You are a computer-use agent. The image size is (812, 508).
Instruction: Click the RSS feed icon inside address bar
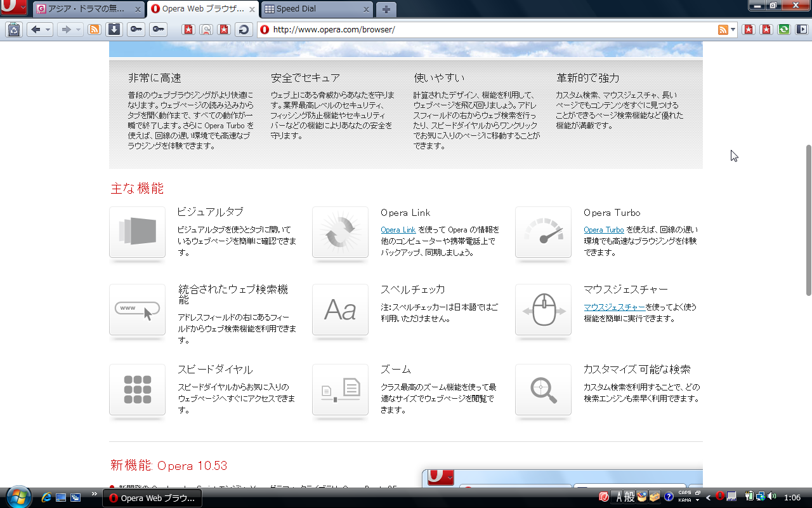pyautogui.click(x=723, y=29)
